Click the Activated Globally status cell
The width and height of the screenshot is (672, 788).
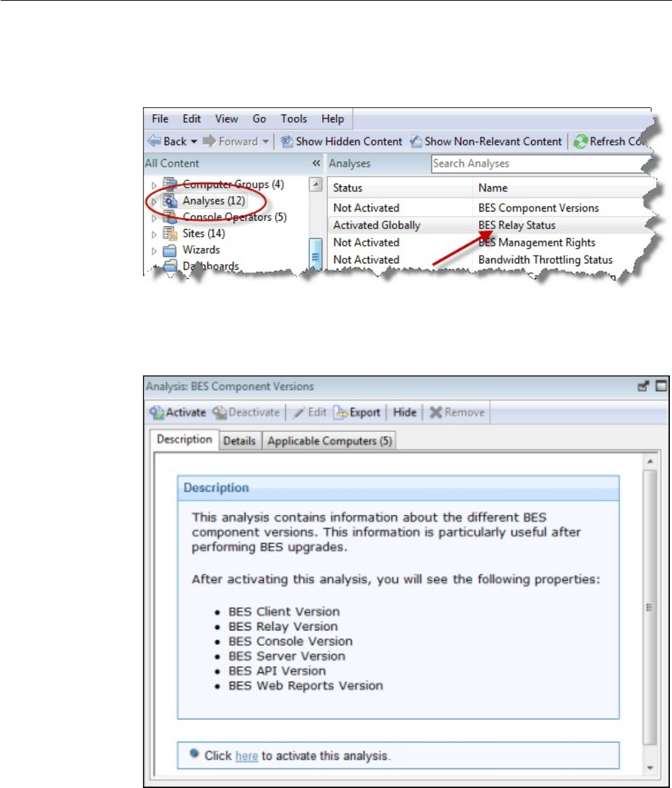[x=377, y=225]
